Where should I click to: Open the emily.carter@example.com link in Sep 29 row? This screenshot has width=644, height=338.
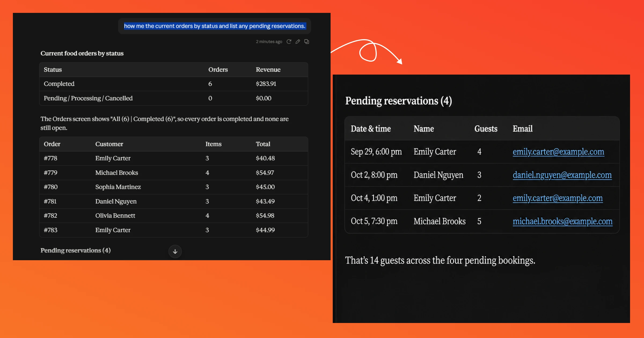tap(558, 152)
